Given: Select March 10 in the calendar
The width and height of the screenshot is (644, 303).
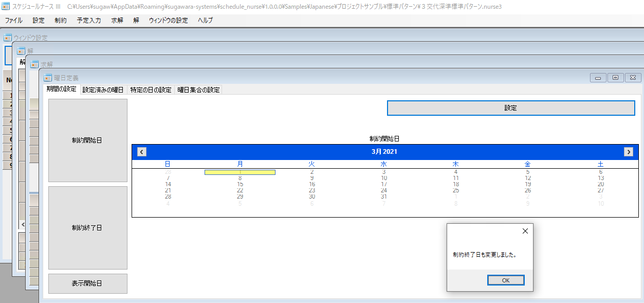Looking at the screenshot, I should (384, 178).
